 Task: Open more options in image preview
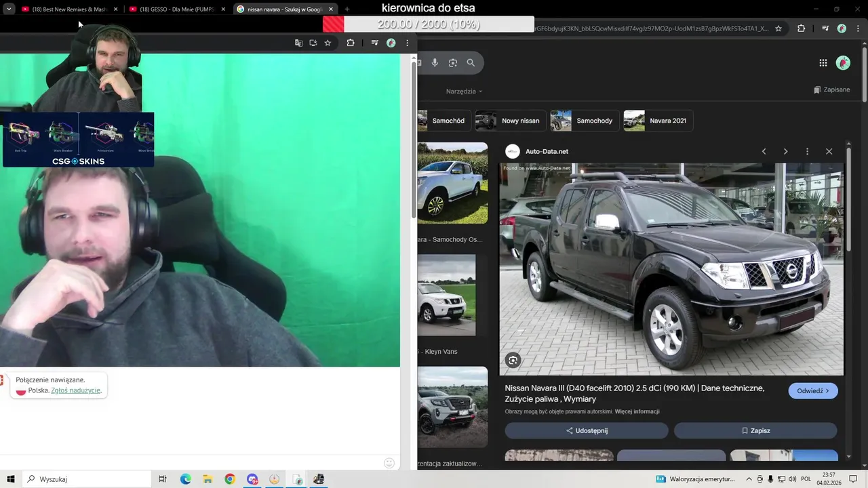click(807, 151)
